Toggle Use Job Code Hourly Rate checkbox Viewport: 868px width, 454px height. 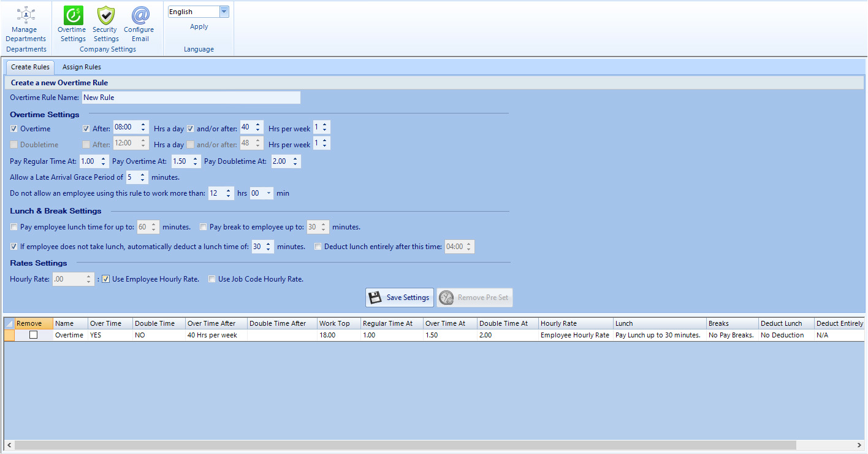coord(212,279)
